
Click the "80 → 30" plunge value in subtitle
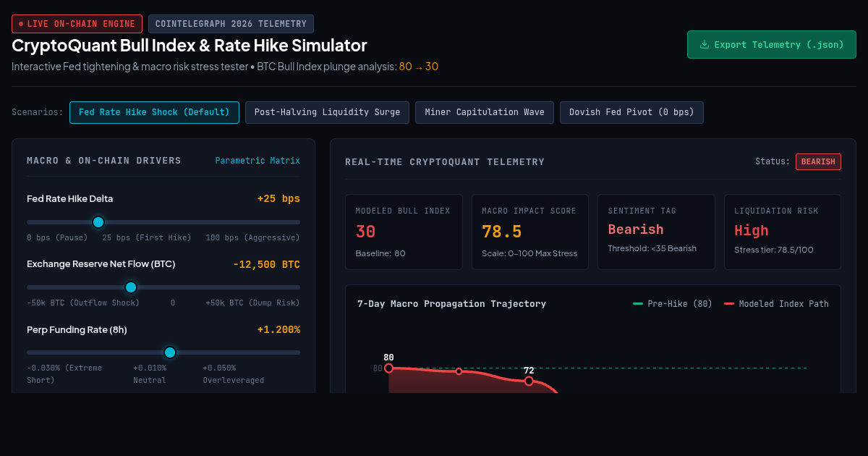pos(419,67)
